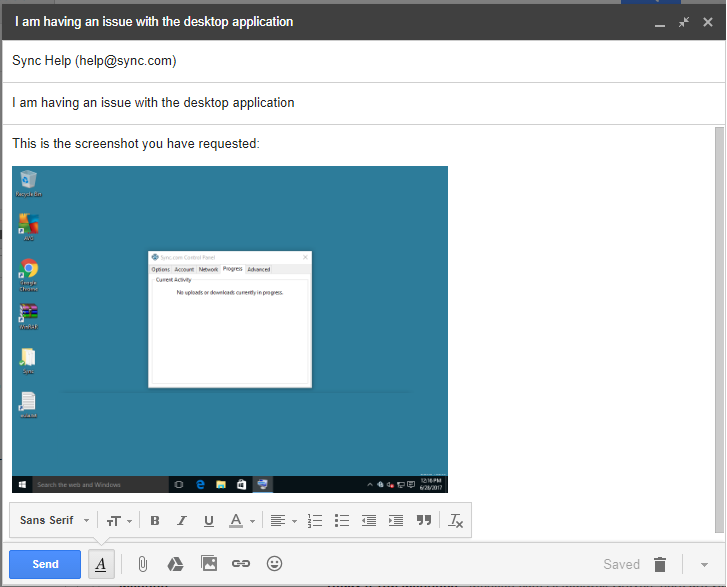Open the emoji picker smiley icon
This screenshot has height=587, width=727.
pos(274,564)
